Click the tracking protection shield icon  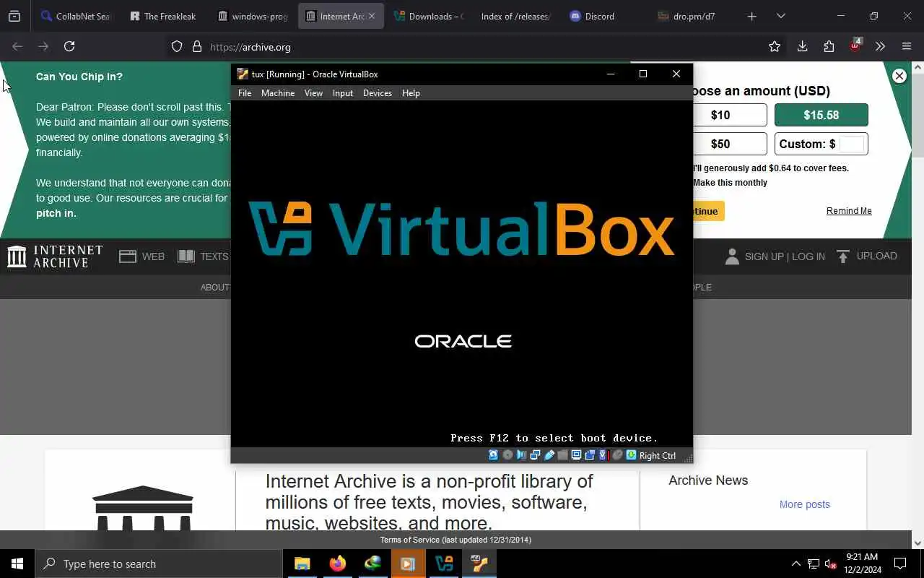pos(177,47)
